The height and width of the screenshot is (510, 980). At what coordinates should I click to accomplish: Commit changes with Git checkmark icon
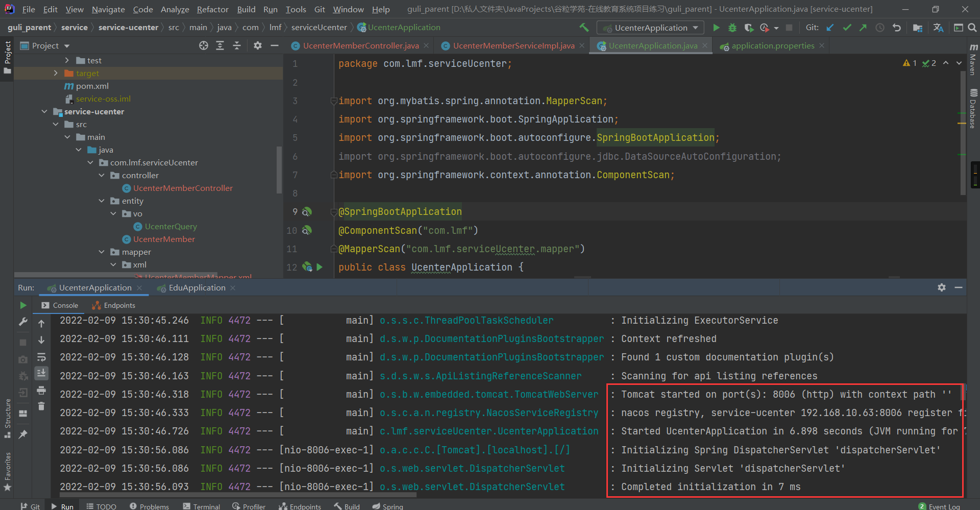point(847,28)
